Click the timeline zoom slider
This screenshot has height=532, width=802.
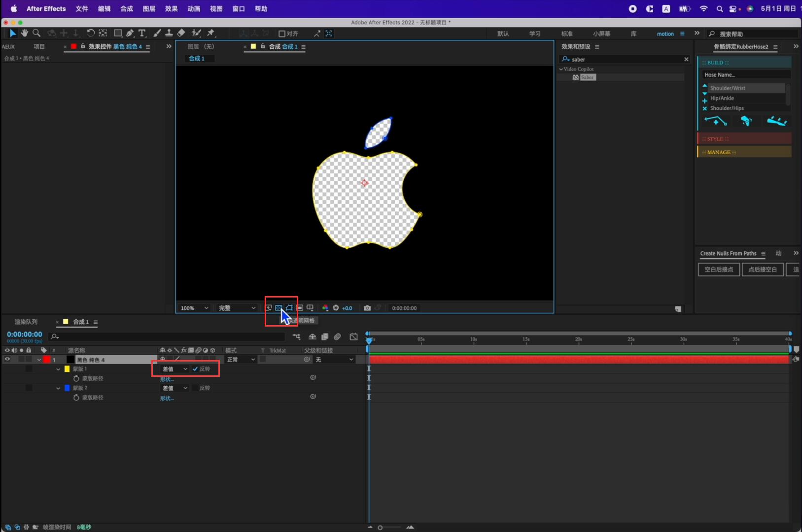point(389,527)
